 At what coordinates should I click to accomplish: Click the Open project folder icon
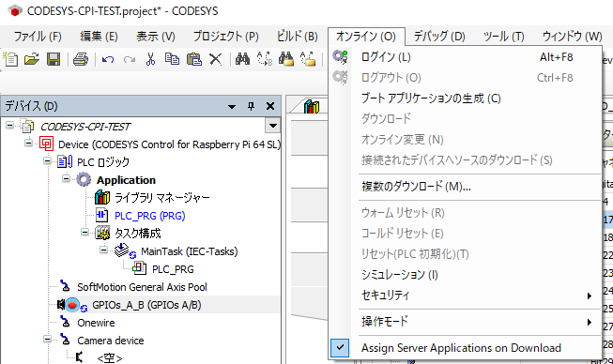32,59
